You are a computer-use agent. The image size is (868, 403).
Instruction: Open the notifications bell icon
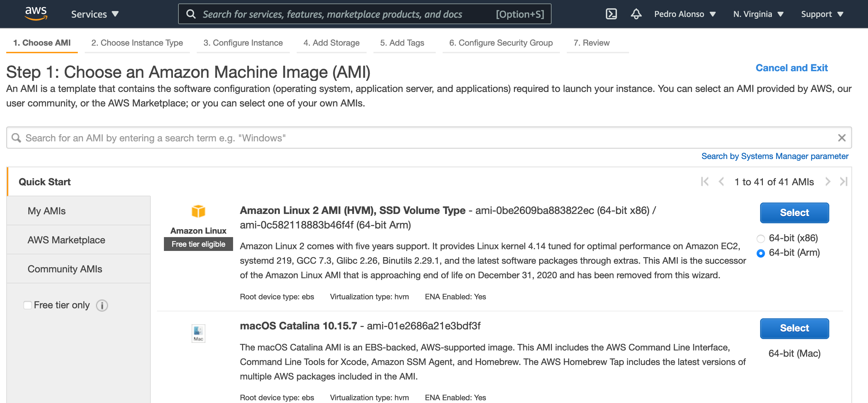636,14
